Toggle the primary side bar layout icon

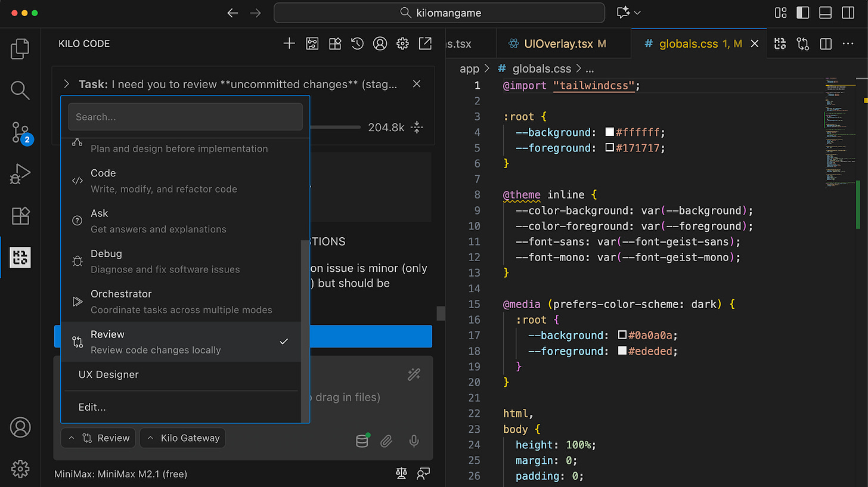[803, 13]
